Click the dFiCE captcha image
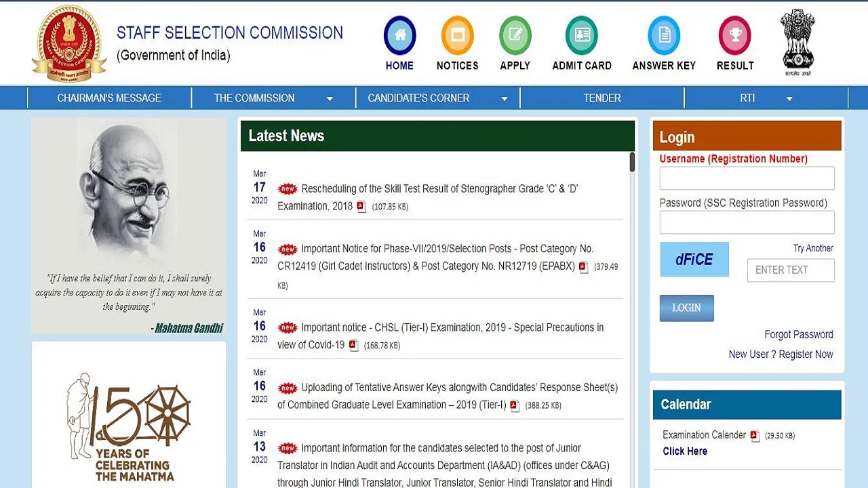The height and width of the screenshot is (488, 868). click(x=694, y=260)
